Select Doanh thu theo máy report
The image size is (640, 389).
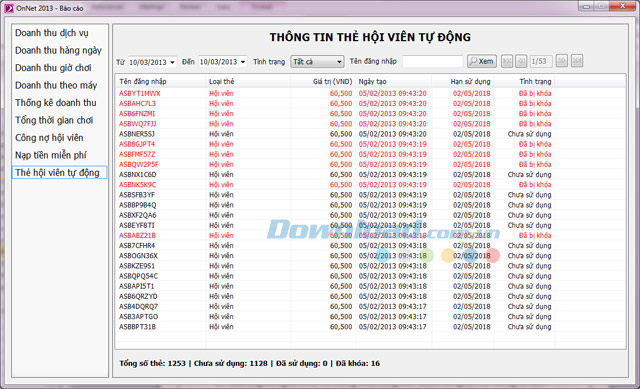[56, 85]
